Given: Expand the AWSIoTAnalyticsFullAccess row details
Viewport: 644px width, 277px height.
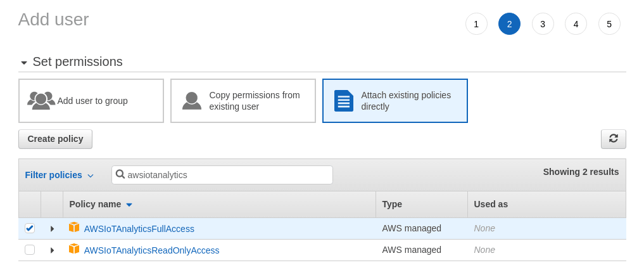Looking at the screenshot, I should point(52,229).
